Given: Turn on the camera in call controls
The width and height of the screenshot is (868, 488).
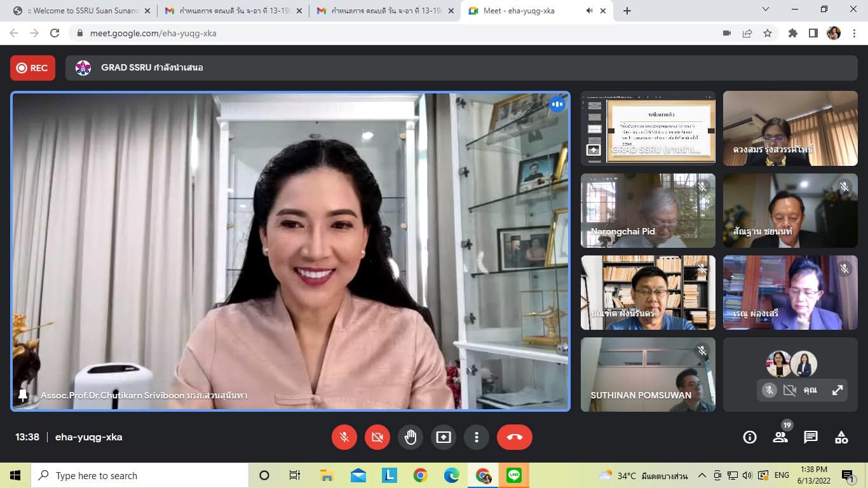Looking at the screenshot, I should [377, 437].
